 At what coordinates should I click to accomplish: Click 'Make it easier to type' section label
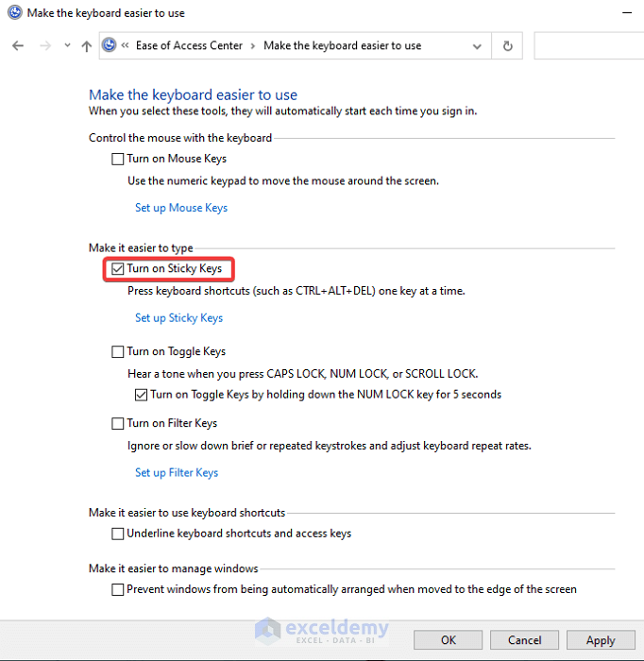[141, 247]
